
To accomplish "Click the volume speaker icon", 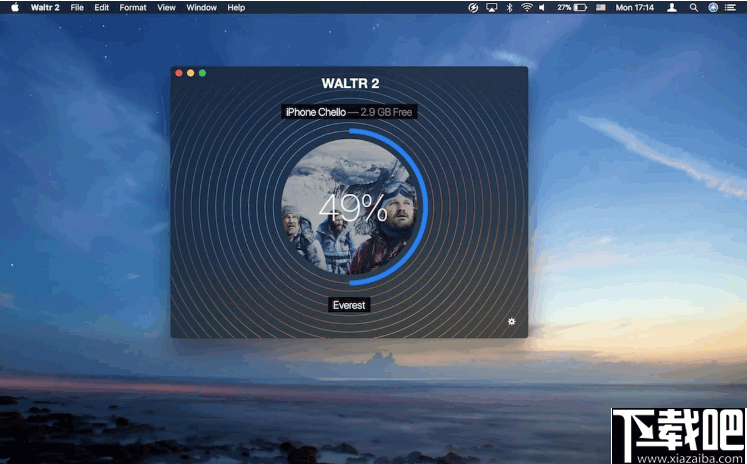I will (x=542, y=7).
